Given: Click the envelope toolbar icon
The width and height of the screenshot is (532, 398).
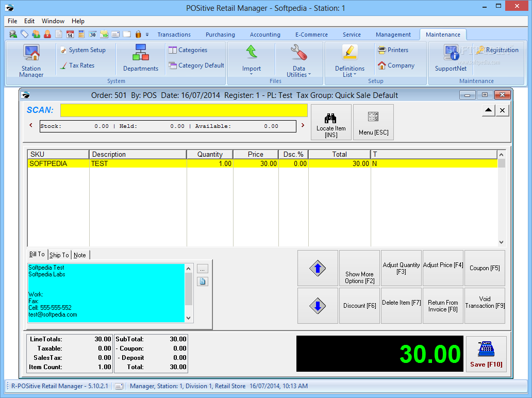Looking at the screenshot, I should click(115, 34).
